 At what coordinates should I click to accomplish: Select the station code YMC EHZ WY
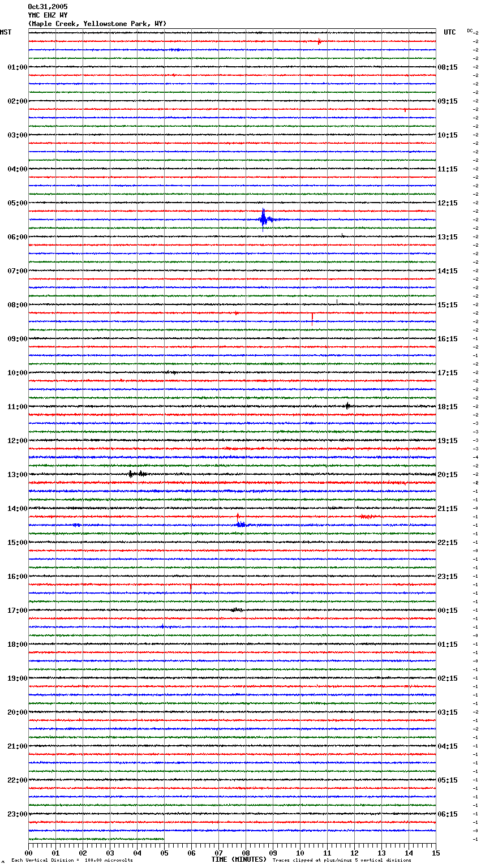coord(48,15)
